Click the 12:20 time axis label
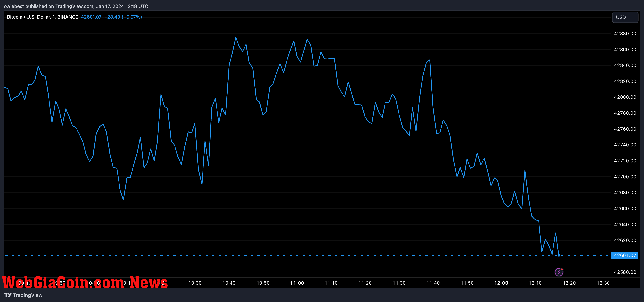Image resolution: width=644 pixels, height=302 pixels. 569,283
